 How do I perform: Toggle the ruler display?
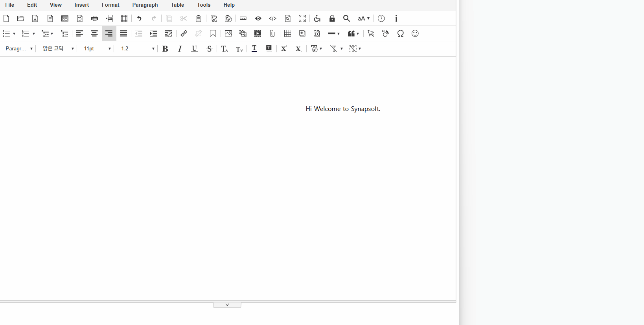pyautogui.click(x=243, y=18)
